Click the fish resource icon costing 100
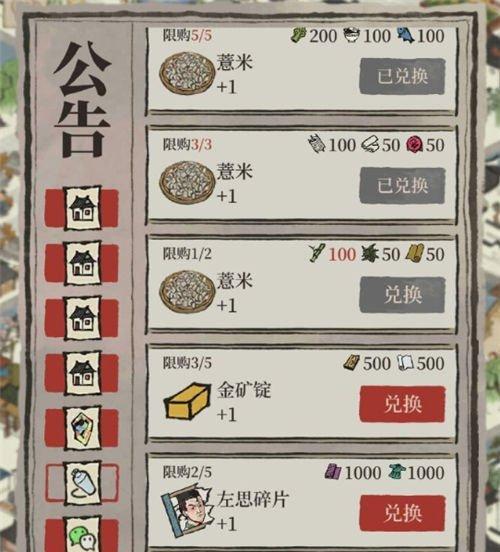This screenshot has width=500, height=552. pyautogui.click(x=405, y=35)
